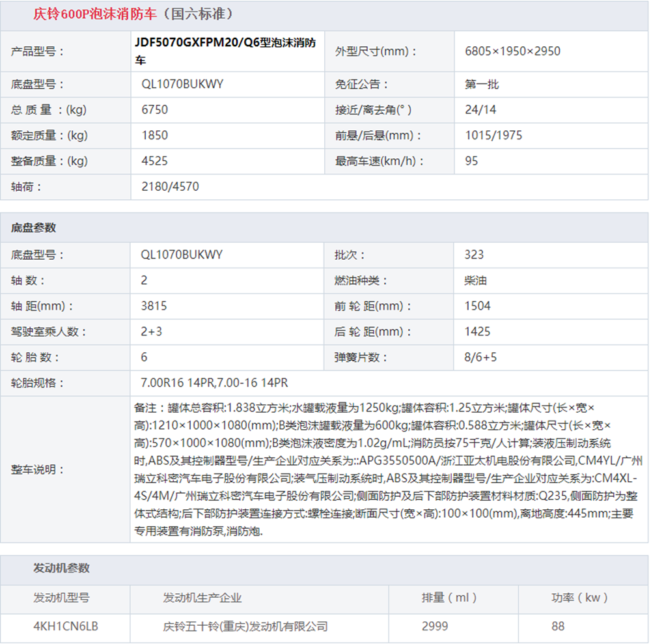Screen dimensions: 651x644
Task: Click the 轴数 label
Action: 28,281
